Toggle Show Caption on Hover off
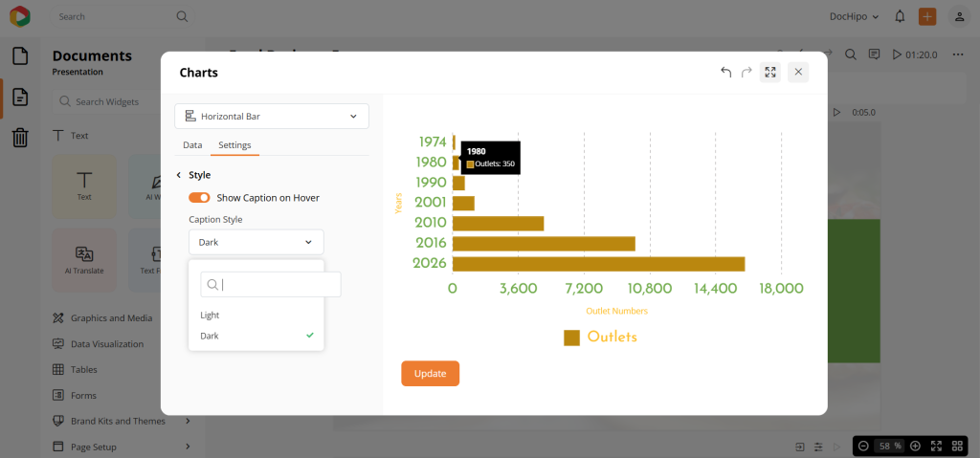The image size is (980, 458). (x=199, y=197)
